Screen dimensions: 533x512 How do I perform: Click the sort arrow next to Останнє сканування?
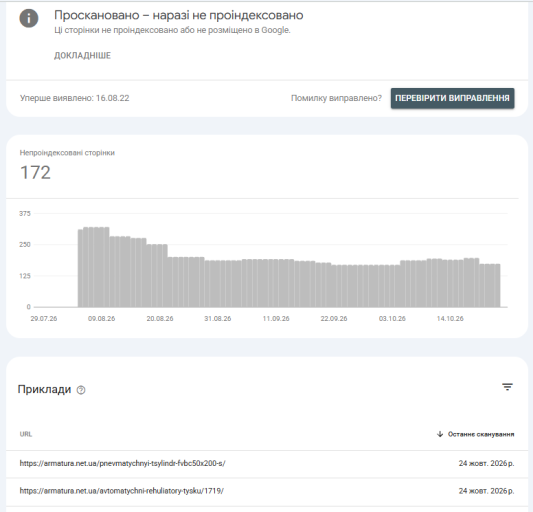[x=440, y=434]
